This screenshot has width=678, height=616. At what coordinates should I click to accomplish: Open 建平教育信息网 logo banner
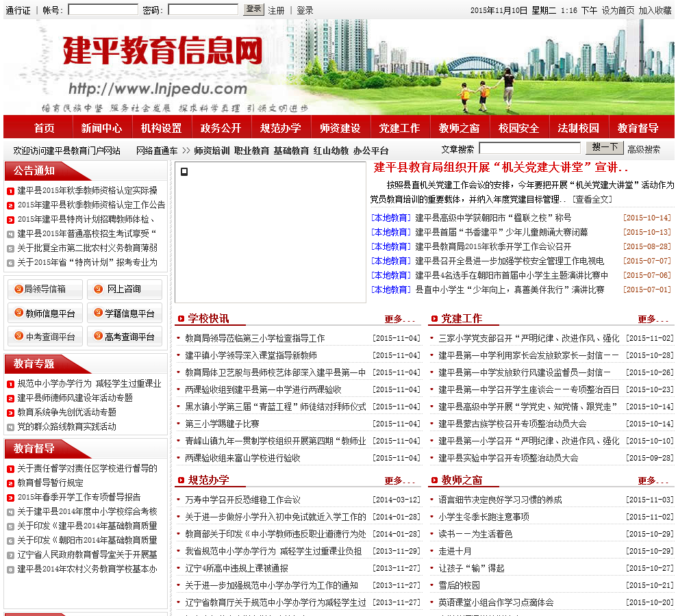click(x=162, y=50)
